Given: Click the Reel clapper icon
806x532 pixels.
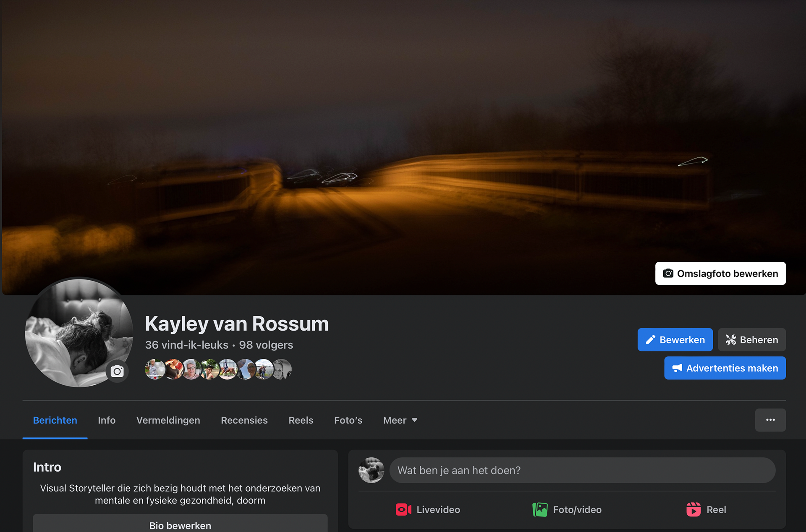Looking at the screenshot, I should pyautogui.click(x=693, y=509).
